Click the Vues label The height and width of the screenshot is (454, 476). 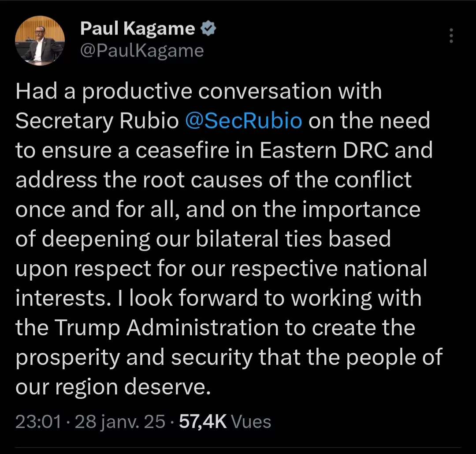(251, 422)
